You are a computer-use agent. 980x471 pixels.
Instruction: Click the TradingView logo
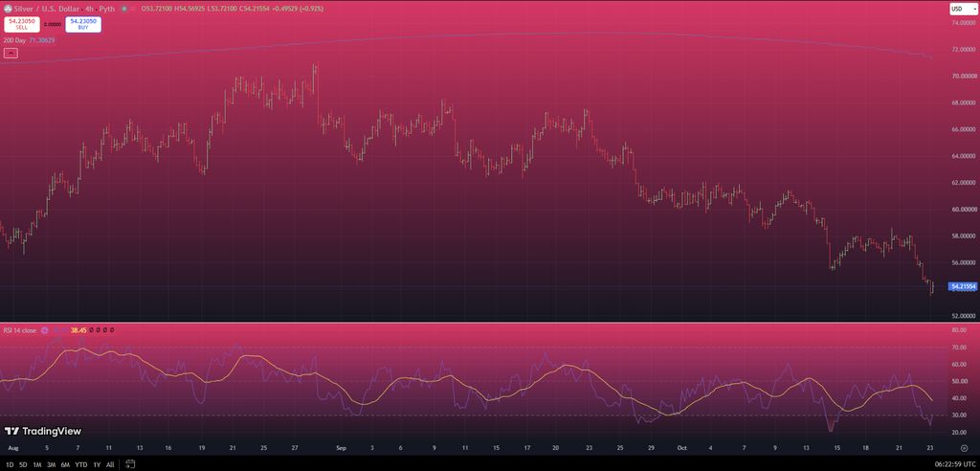[x=42, y=431]
